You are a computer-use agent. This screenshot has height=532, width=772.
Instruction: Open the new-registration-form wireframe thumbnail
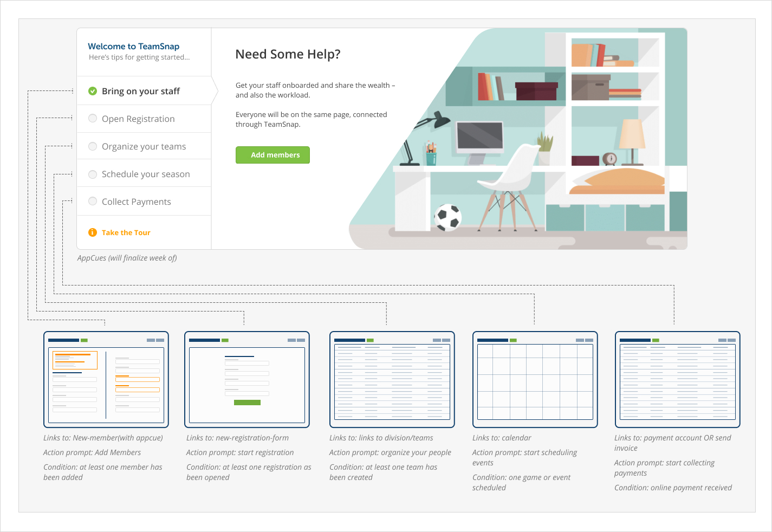(247, 379)
